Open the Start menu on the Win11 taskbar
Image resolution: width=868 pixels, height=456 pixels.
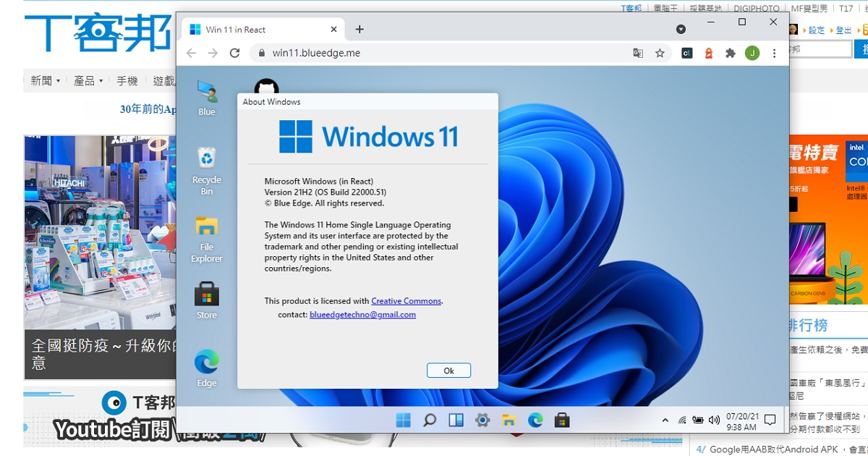click(x=403, y=420)
